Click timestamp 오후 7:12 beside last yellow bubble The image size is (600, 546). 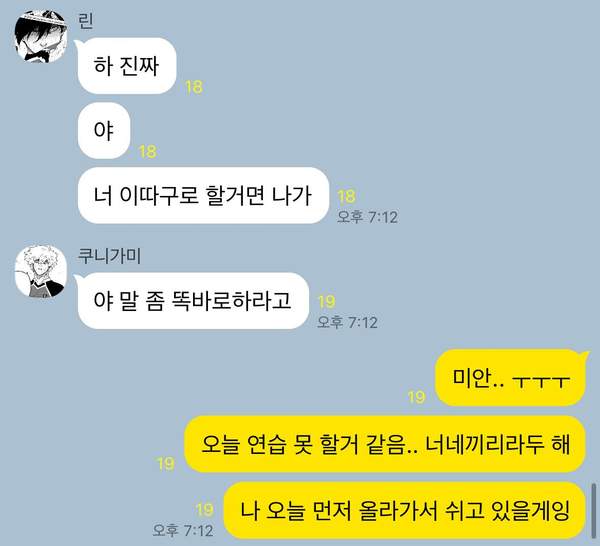[183, 530]
